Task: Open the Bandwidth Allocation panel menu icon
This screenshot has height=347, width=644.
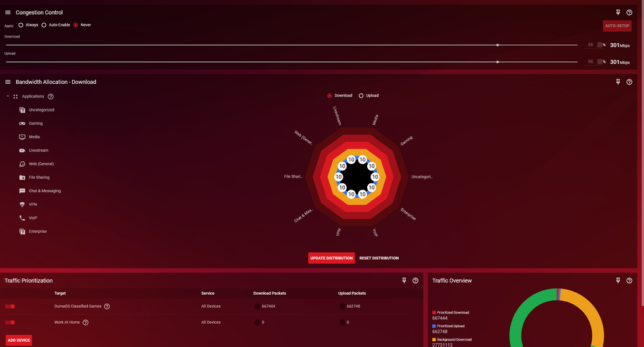Action: click(8, 82)
